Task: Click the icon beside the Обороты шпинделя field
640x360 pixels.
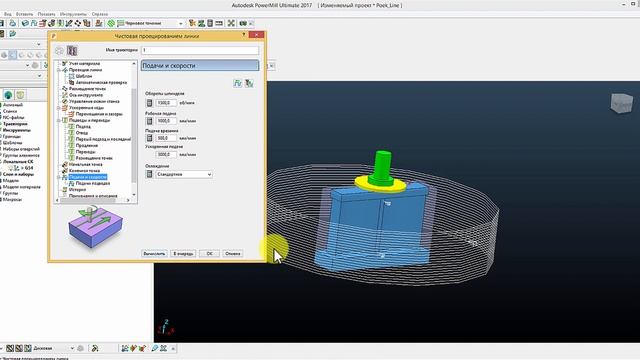Action: [149, 103]
